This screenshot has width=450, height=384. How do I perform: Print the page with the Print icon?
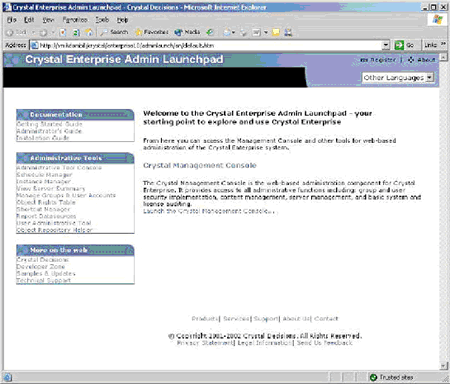coord(243,32)
